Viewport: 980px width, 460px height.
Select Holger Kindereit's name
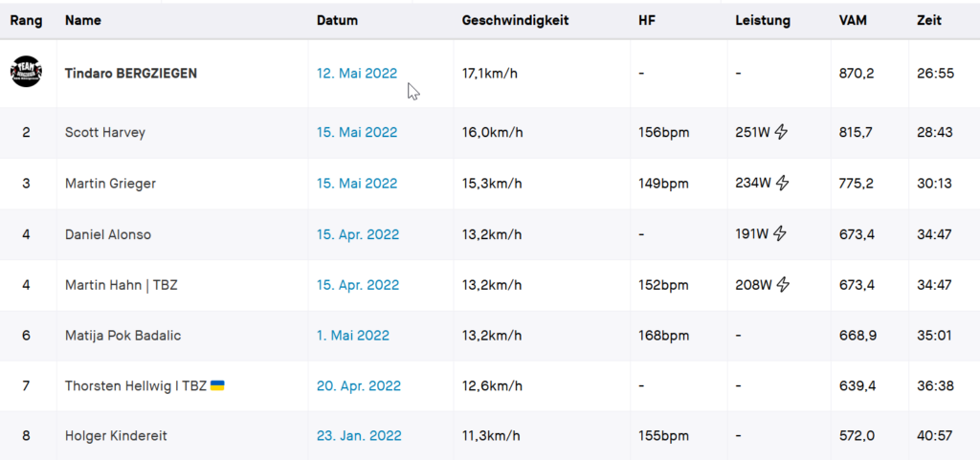pyautogui.click(x=116, y=436)
